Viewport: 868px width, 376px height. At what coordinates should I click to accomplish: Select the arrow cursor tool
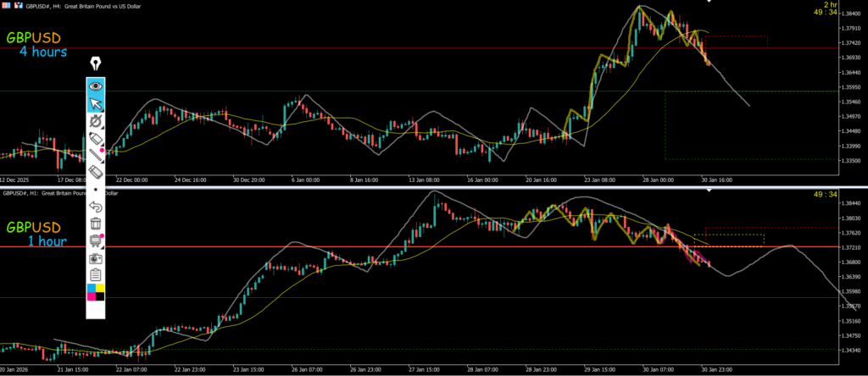click(x=96, y=103)
